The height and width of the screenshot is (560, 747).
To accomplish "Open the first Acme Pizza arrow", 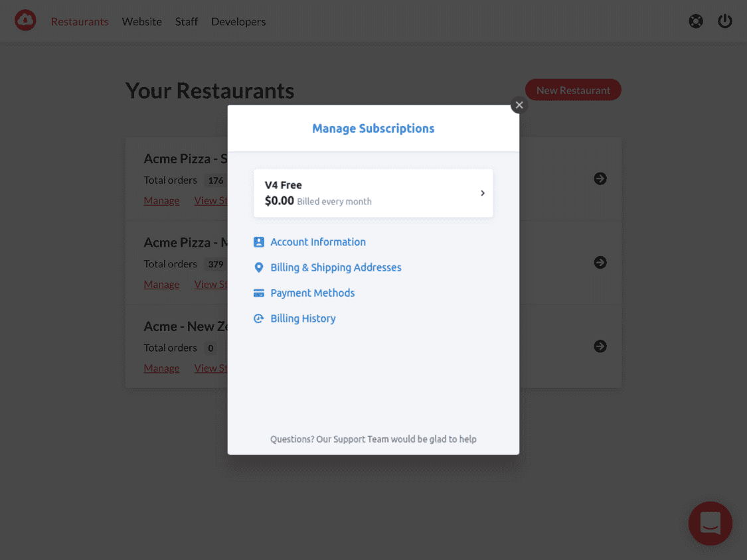I will (600, 178).
